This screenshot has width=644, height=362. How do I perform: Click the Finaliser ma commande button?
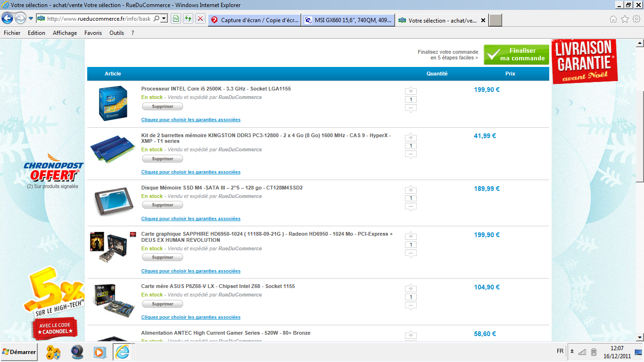(516, 55)
